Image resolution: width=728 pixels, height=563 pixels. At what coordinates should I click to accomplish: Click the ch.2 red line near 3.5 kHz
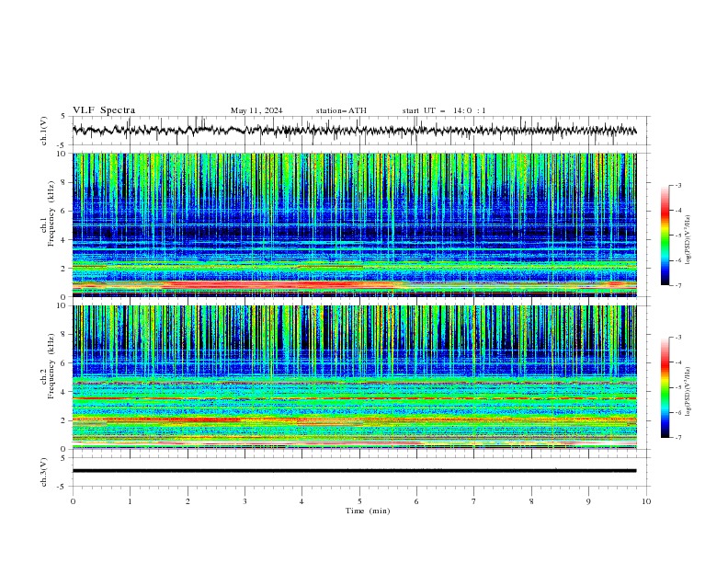[x=354, y=398]
